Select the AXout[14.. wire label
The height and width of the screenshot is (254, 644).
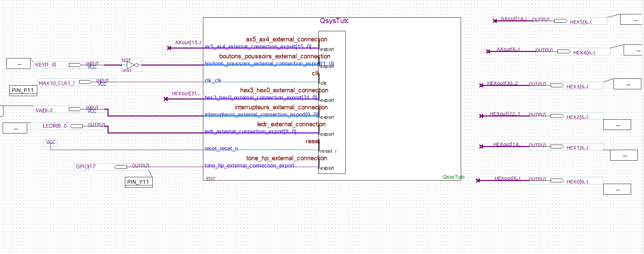(514, 19)
